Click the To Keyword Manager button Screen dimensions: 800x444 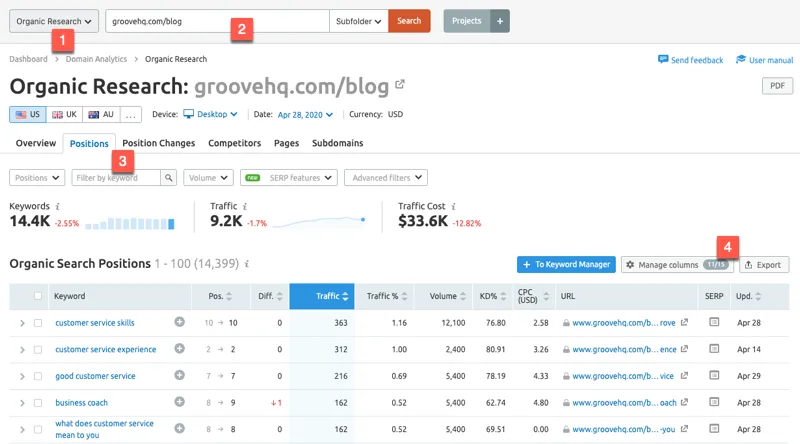click(566, 264)
